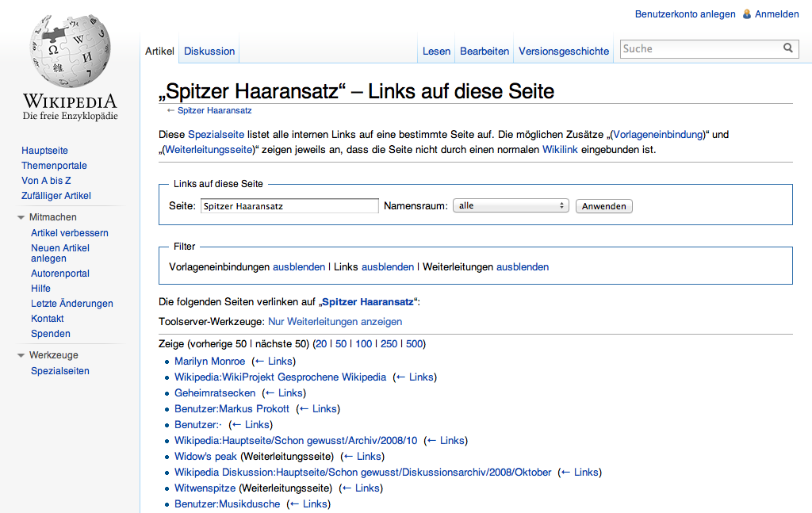This screenshot has height=513, width=812.
Task: Show 50 results per page
Action: [x=341, y=344]
